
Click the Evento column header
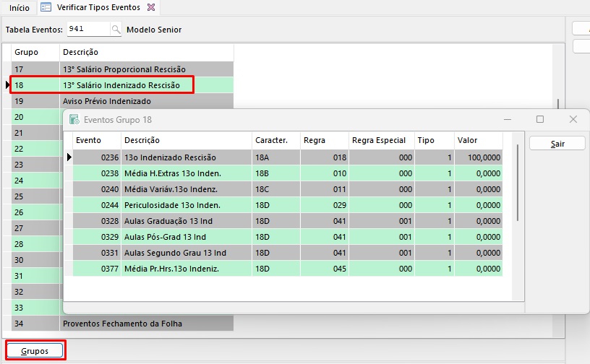point(97,140)
